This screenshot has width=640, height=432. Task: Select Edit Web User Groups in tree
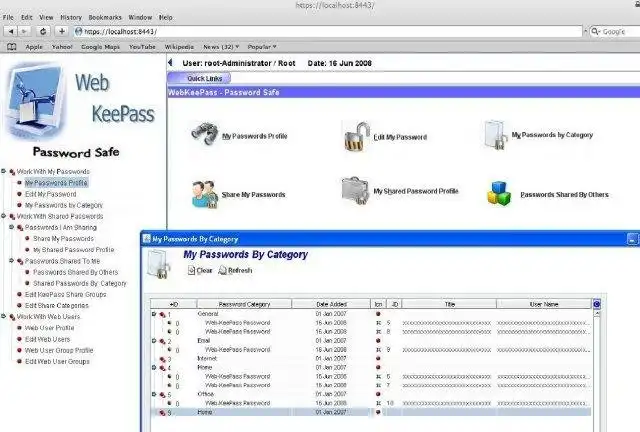(57, 361)
